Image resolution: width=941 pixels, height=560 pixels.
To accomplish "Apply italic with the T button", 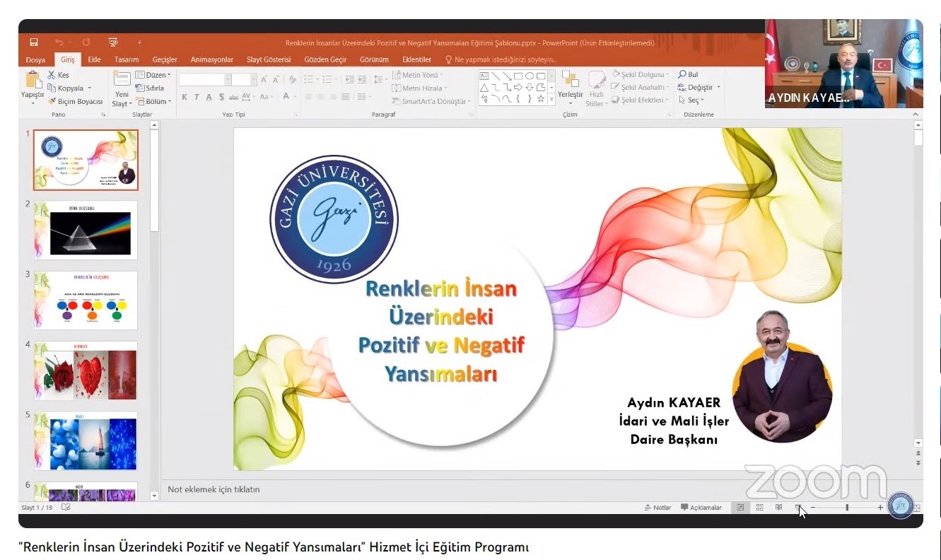I will [197, 97].
